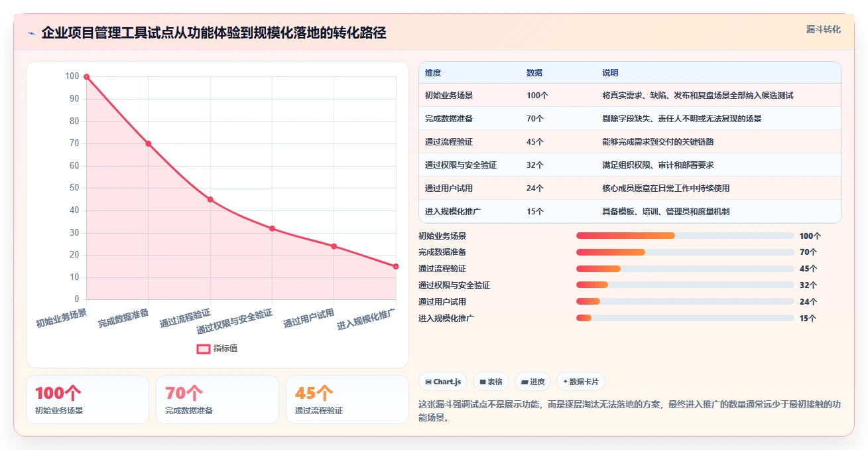
Task: Click the 表格 tag chip
Action: 491,382
